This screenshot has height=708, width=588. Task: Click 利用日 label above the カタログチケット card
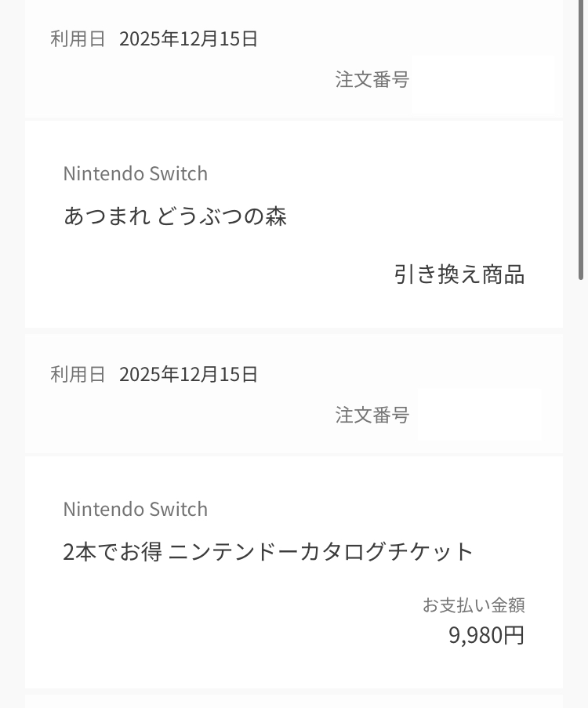(78, 374)
